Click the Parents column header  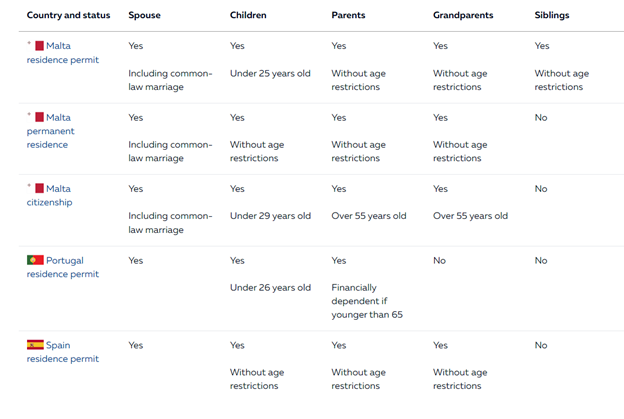click(x=348, y=15)
